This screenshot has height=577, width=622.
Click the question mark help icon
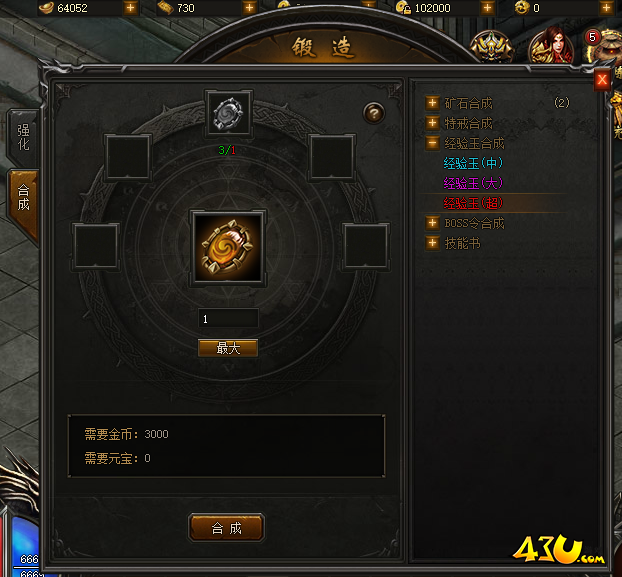374,113
